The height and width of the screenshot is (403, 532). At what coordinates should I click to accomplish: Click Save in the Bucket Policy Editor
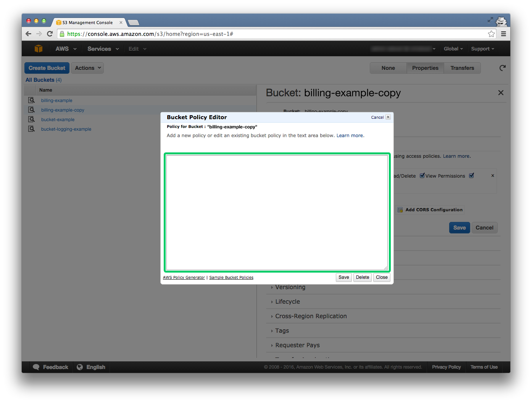click(343, 277)
